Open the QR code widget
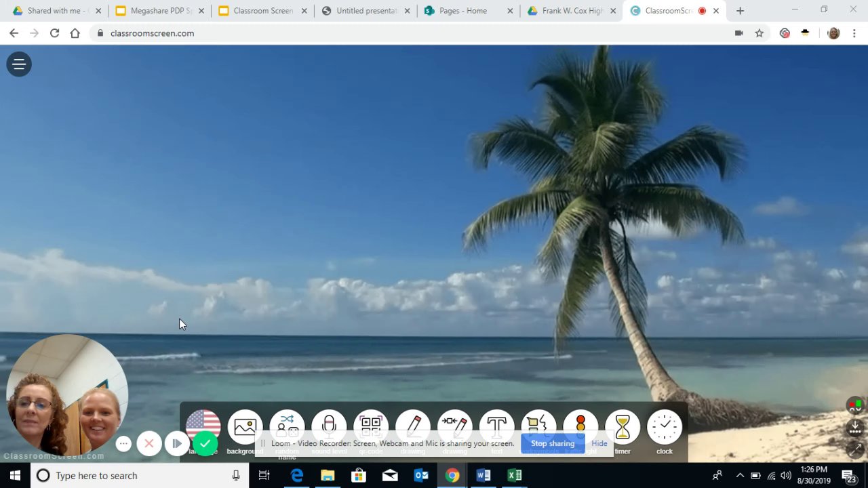 point(371,427)
